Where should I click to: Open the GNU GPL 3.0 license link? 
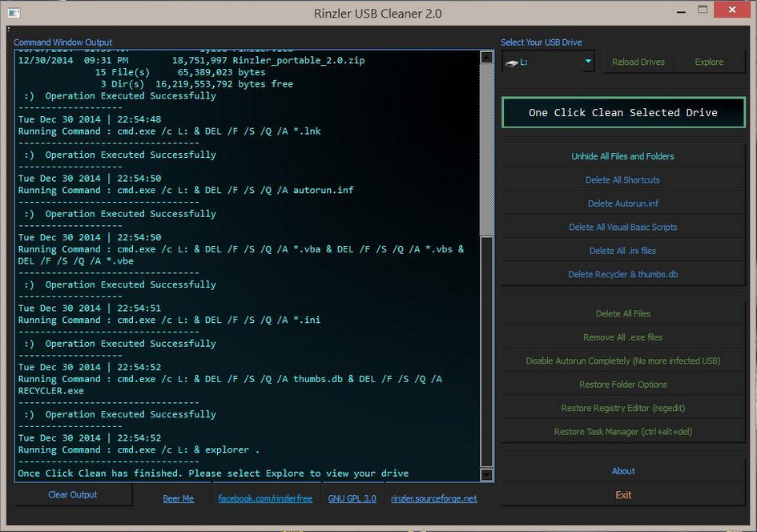(352, 498)
